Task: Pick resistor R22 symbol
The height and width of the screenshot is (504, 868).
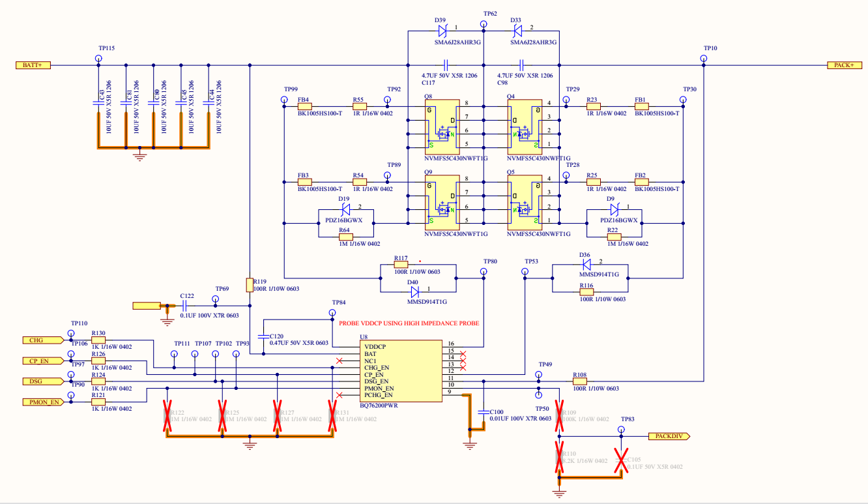Action: tap(614, 237)
